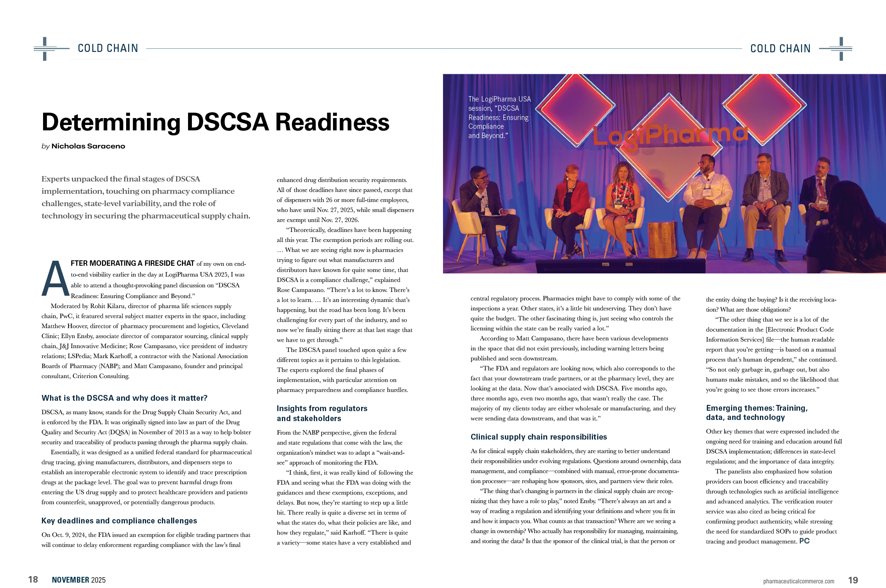
Task: Click heading Key deadlines and compliance challenges
Action: point(119,521)
